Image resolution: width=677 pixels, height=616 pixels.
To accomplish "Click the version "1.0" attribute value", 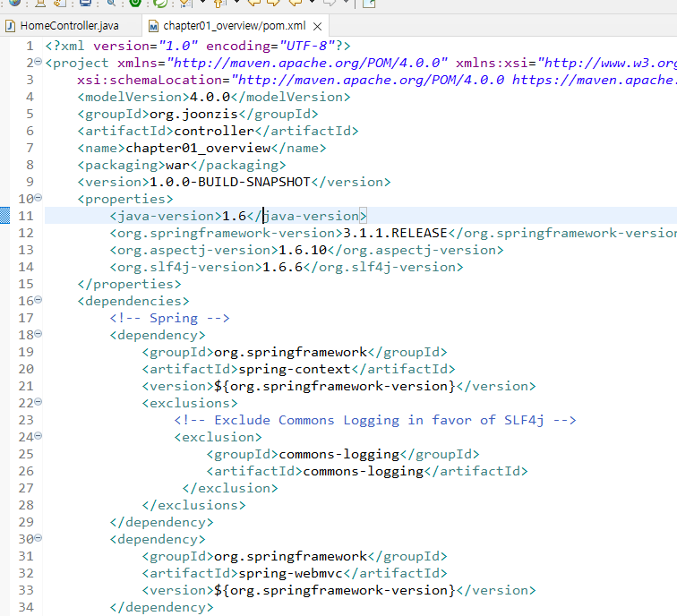I will coord(178,46).
